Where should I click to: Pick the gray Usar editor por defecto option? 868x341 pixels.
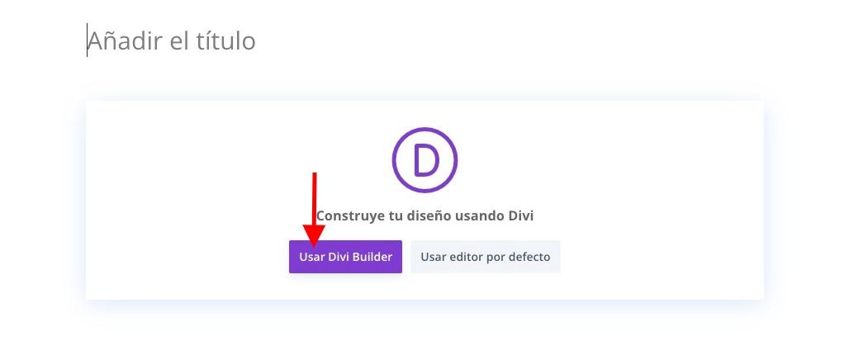(486, 257)
